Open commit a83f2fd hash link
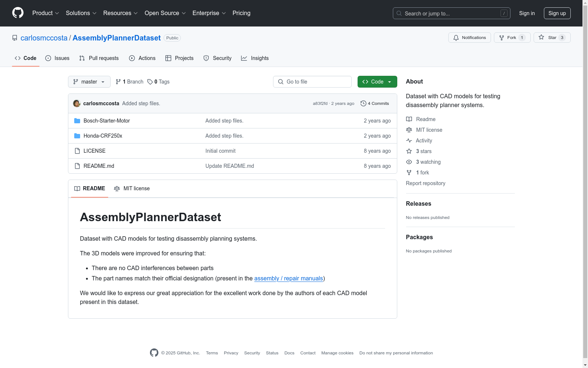 (320, 103)
